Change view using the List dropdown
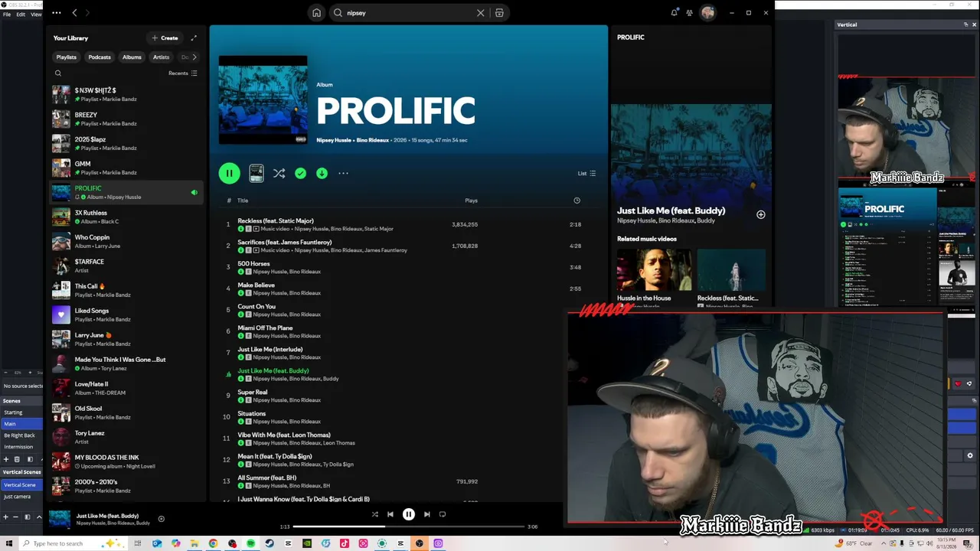The width and height of the screenshot is (980, 551). point(586,174)
